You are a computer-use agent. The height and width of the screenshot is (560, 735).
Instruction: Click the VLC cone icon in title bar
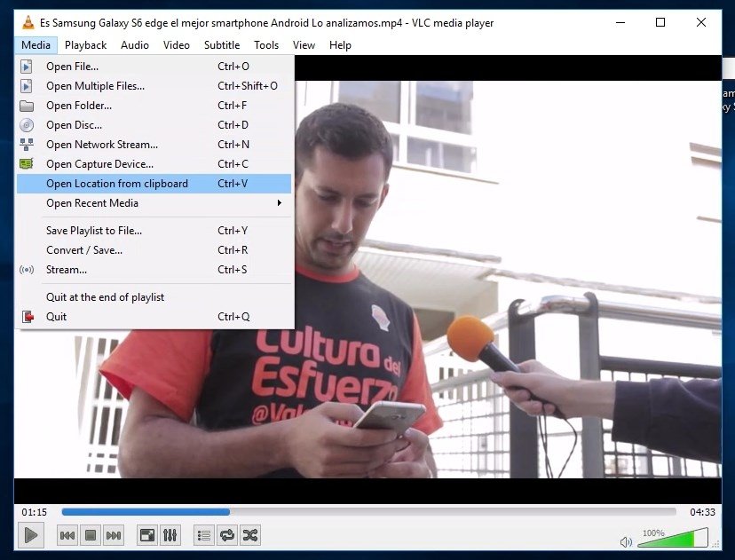[28, 22]
